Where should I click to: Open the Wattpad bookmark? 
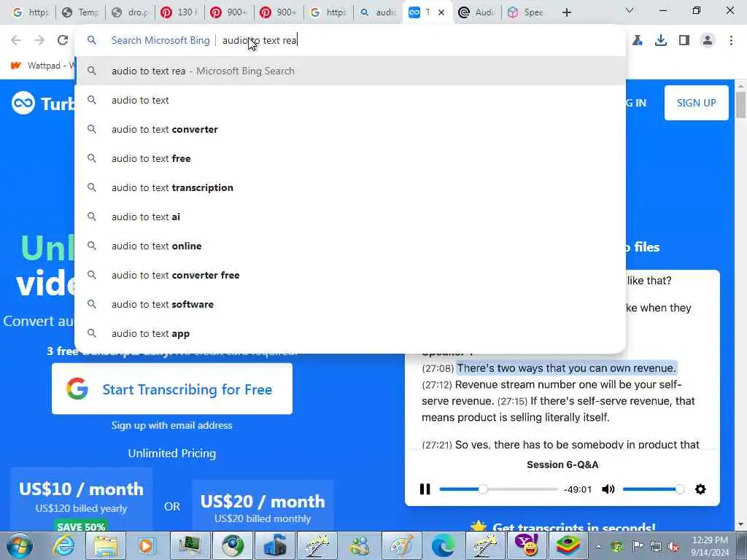[x=42, y=65]
